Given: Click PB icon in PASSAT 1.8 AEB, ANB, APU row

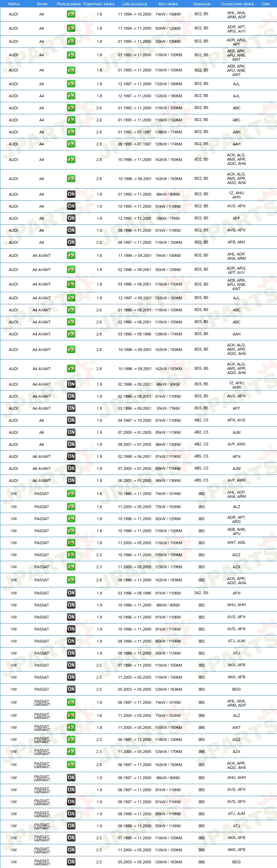Looking at the screenshot, I should point(71,531).
